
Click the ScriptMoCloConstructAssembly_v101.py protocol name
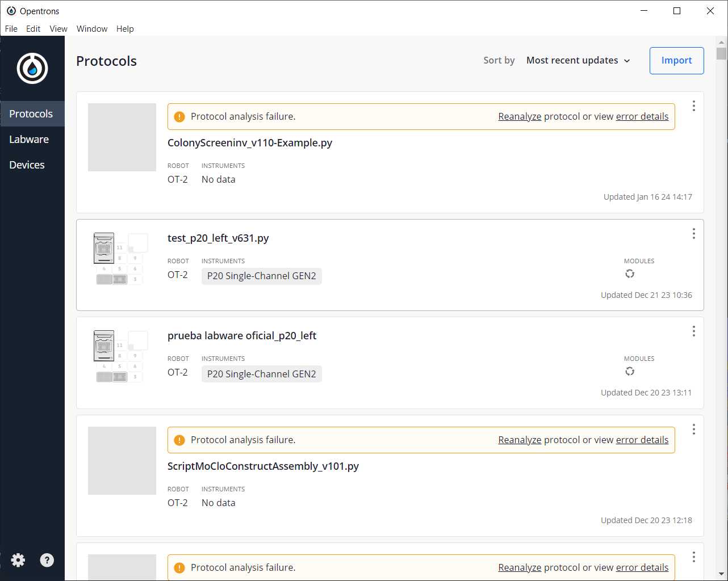pyautogui.click(x=263, y=466)
